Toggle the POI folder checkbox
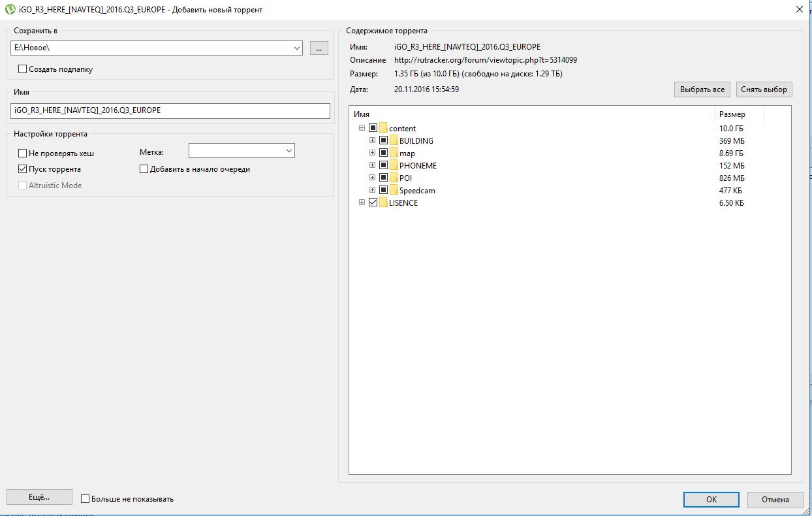Screen dimensions: 812x516 point(384,178)
